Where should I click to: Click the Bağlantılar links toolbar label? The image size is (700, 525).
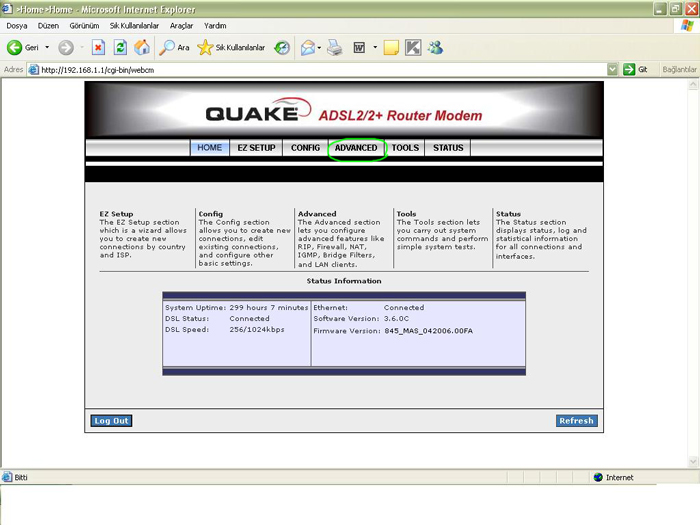pyautogui.click(x=679, y=70)
